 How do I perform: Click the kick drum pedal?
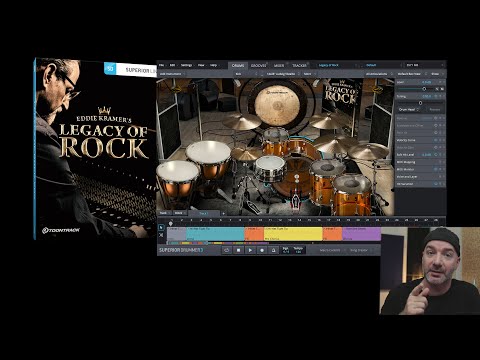coord(295,200)
